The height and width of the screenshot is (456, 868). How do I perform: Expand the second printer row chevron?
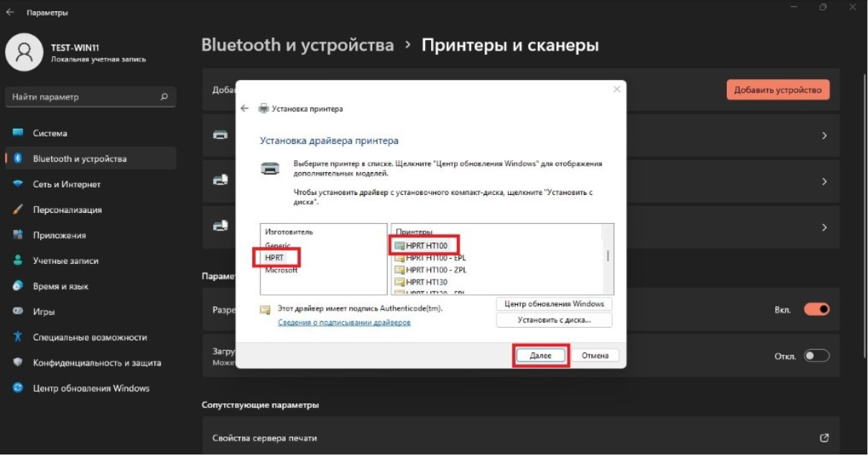click(x=824, y=182)
